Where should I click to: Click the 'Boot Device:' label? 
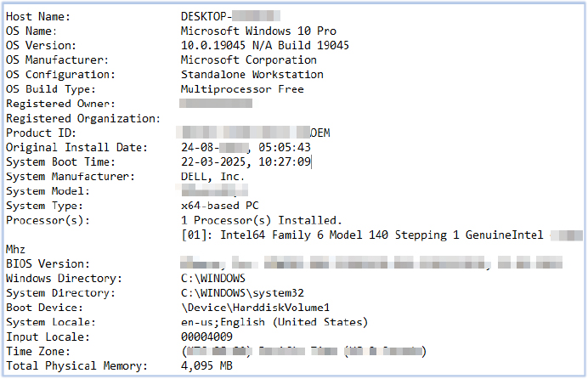(x=44, y=308)
